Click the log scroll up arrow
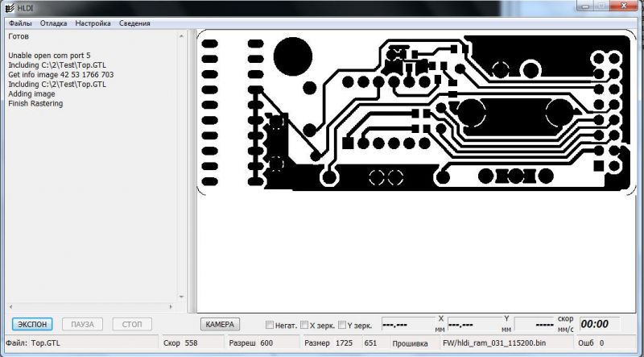 (182, 36)
